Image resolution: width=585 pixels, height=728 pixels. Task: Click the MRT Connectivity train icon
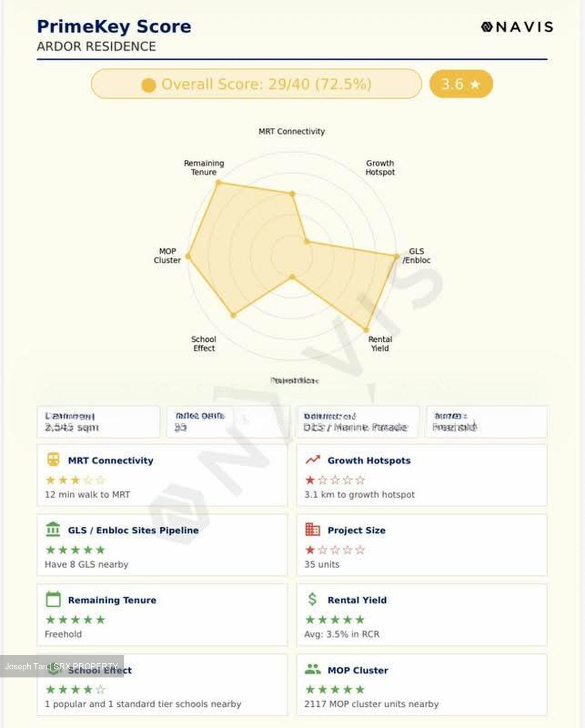(53, 460)
